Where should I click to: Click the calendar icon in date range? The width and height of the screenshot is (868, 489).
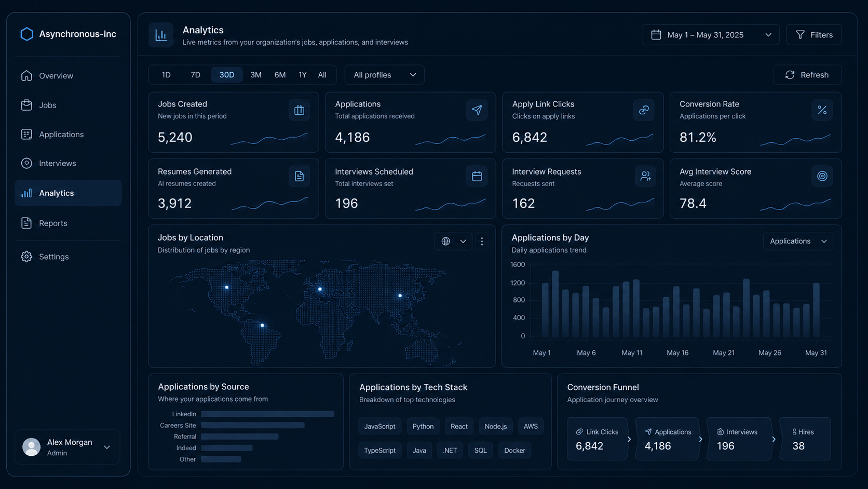pyautogui.click(x=656, y=35)
